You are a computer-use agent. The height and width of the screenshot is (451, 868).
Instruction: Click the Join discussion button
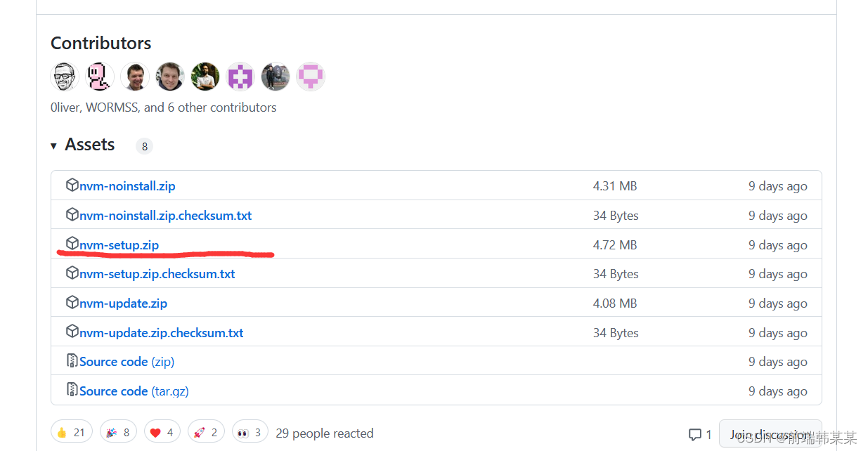[x=770, y=434]
